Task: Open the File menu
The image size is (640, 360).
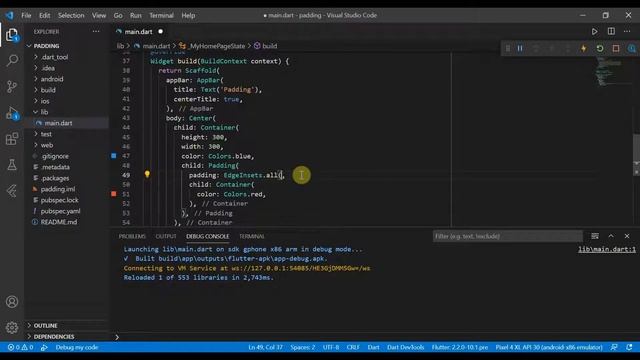Action: point(26,16)
